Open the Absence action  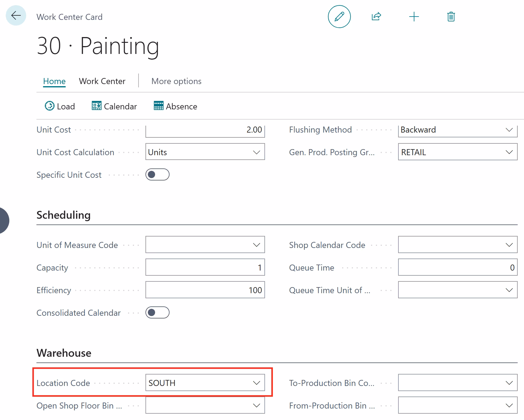tap(176, 106)
